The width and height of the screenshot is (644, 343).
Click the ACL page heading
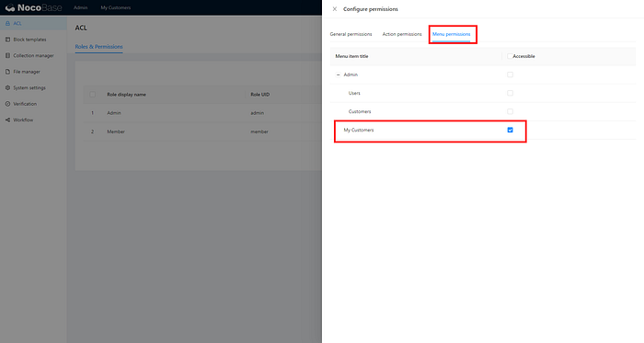pos(81,28)
